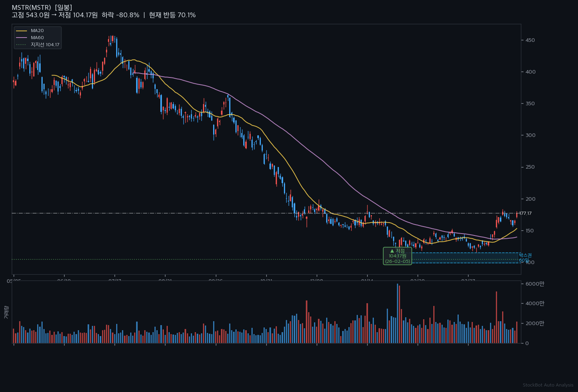
Task: Pick the purple MA60 legend line sample
Action: coord(22,38)
